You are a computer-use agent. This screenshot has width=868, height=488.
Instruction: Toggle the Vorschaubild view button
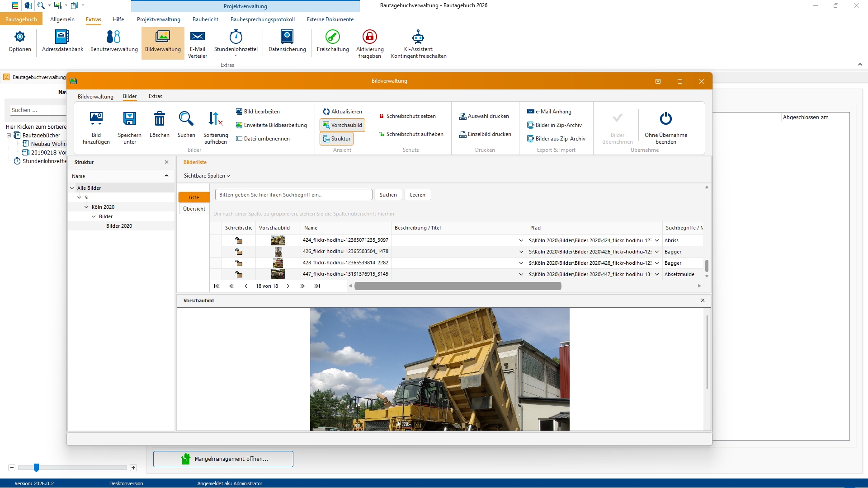point(342,125)
